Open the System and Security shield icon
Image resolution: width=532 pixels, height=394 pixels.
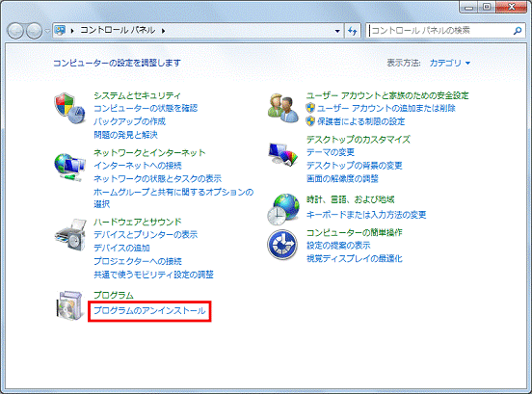(x=69, y=109)
